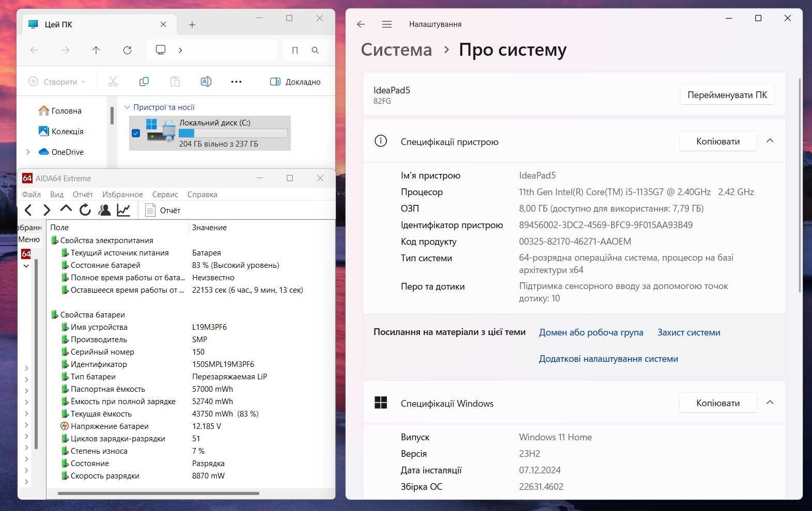Select Головна in Explorer sidebar
812x511 pixels.
coord(60,110)
